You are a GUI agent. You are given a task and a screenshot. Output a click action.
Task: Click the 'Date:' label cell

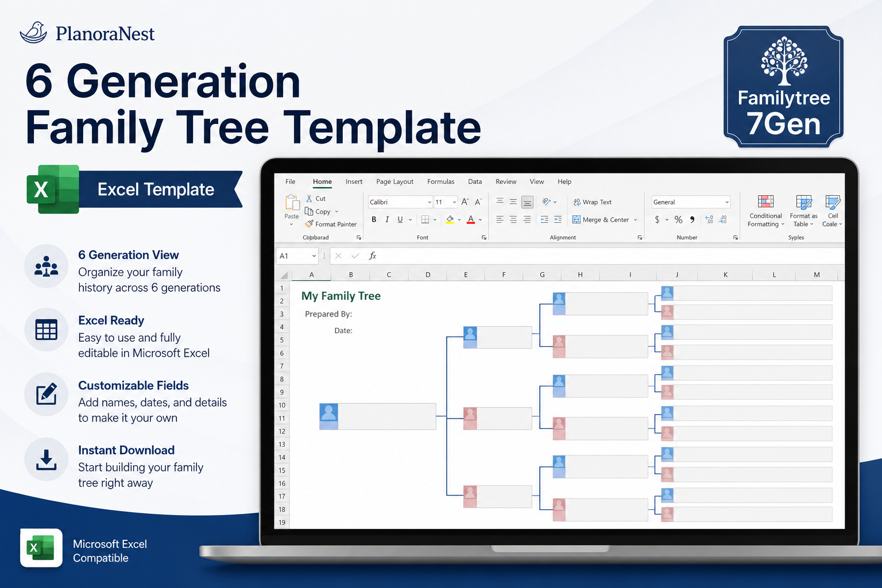[x=343, y=331]
